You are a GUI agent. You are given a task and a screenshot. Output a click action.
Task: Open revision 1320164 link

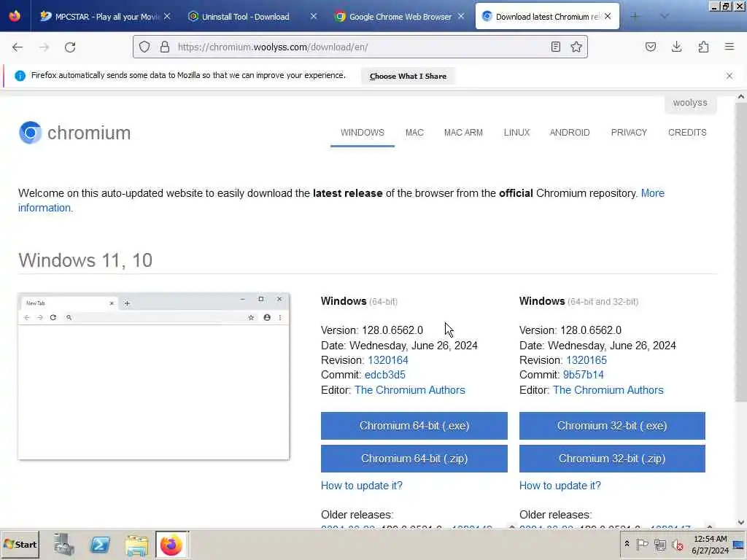coord(388,360)
